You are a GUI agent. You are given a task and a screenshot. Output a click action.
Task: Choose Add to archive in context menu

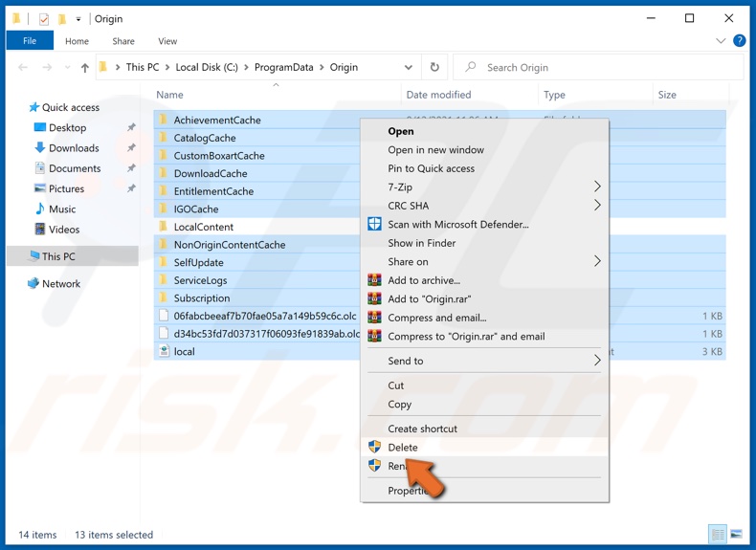(424, 280)
